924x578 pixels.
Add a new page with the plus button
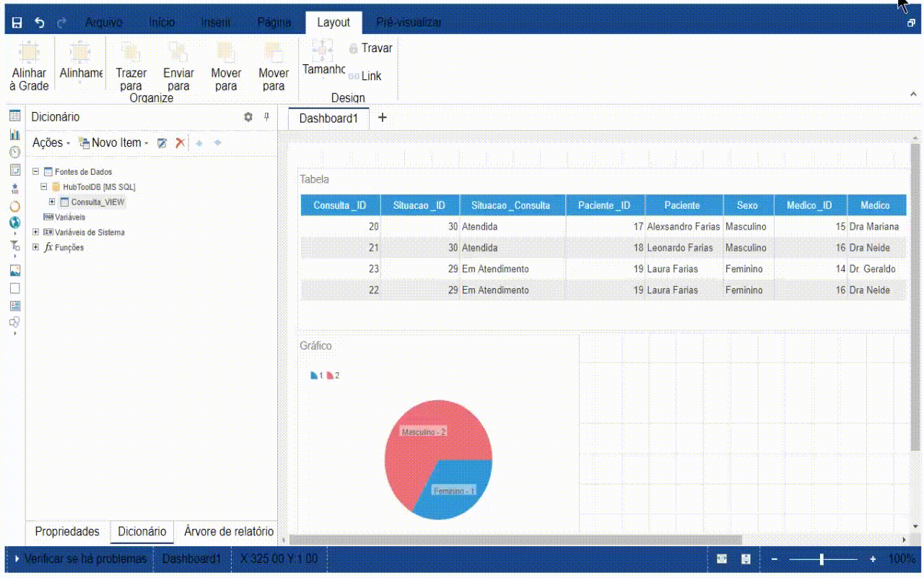point(383,118)
